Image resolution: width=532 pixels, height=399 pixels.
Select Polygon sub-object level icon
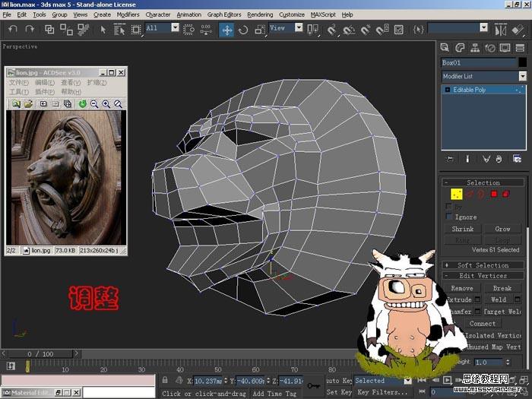tap(494, 194)
